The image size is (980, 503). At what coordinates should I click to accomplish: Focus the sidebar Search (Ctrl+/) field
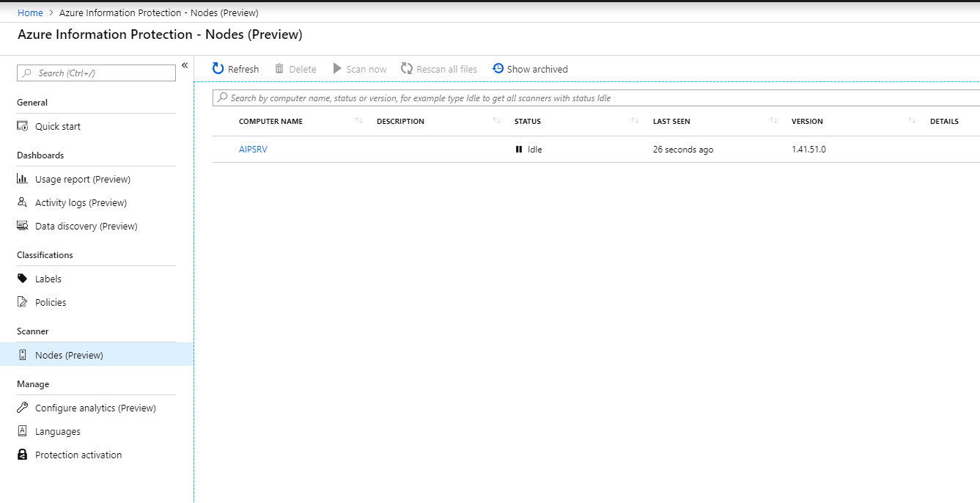coord(96,73)
